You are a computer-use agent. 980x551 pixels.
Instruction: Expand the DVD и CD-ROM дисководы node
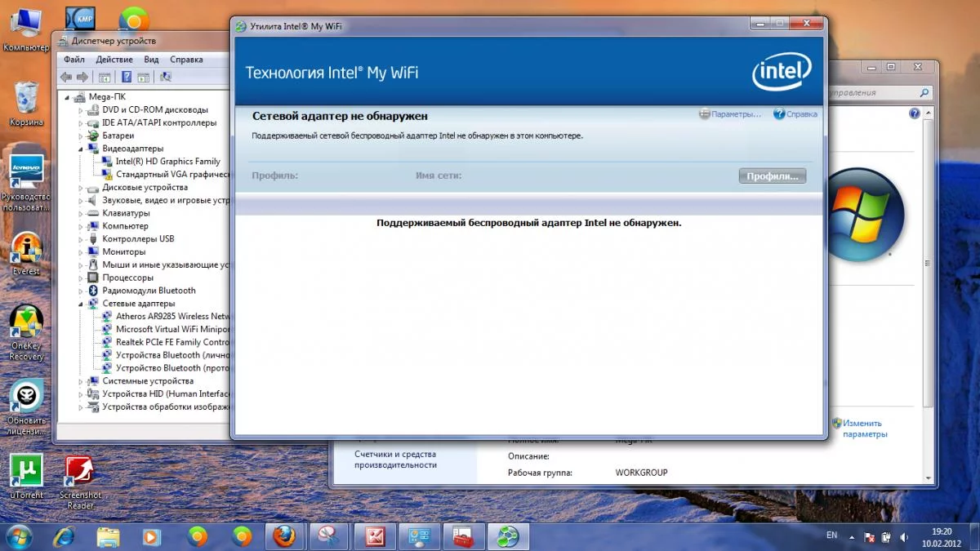82,110
